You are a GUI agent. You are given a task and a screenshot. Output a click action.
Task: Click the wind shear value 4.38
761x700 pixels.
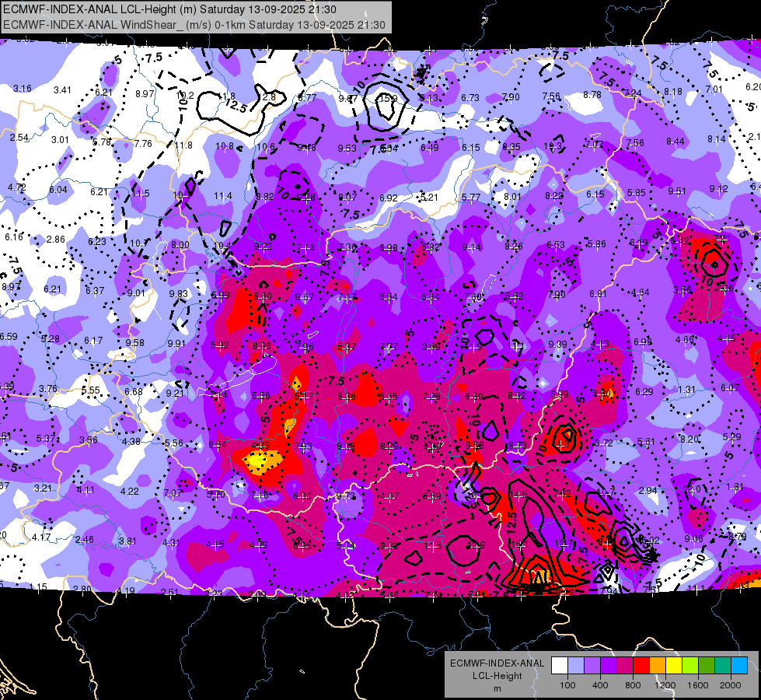tap(131, 442)
